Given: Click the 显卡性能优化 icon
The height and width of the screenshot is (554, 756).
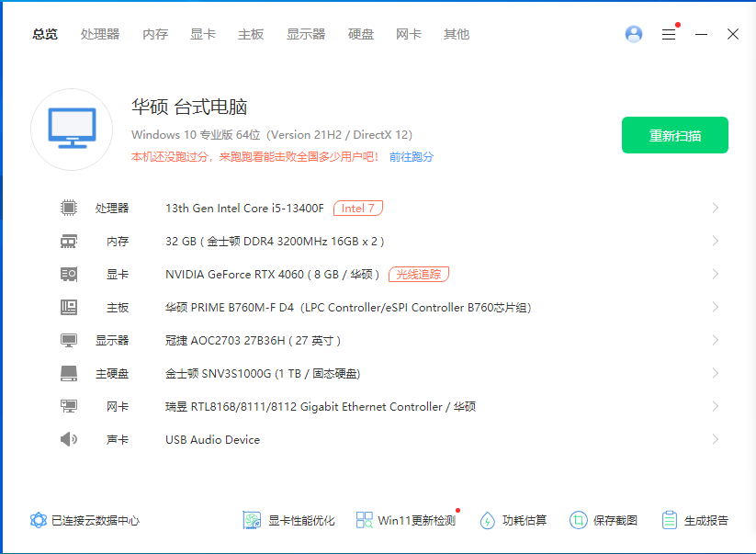Looking at the screenshot, I should pos(252,520).
